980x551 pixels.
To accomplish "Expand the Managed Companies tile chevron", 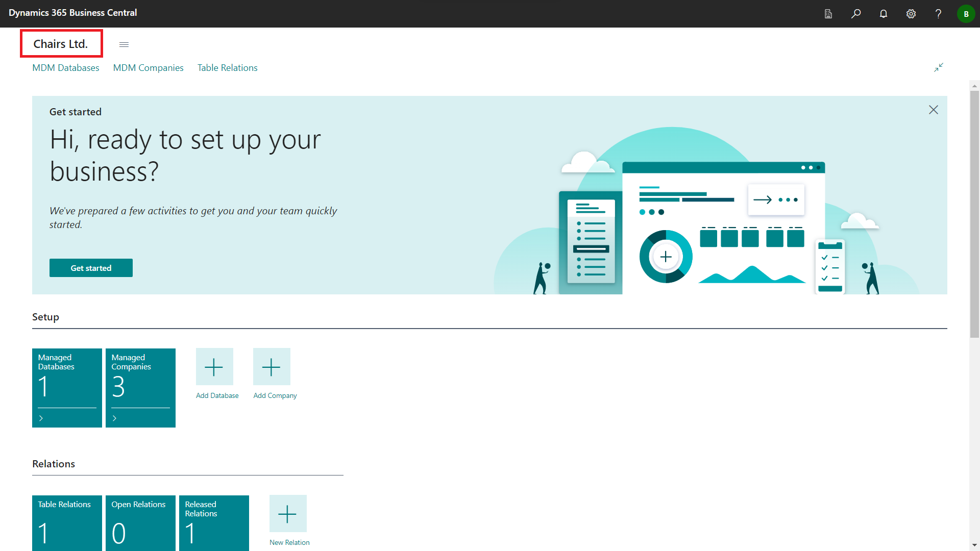I will 115,418.
